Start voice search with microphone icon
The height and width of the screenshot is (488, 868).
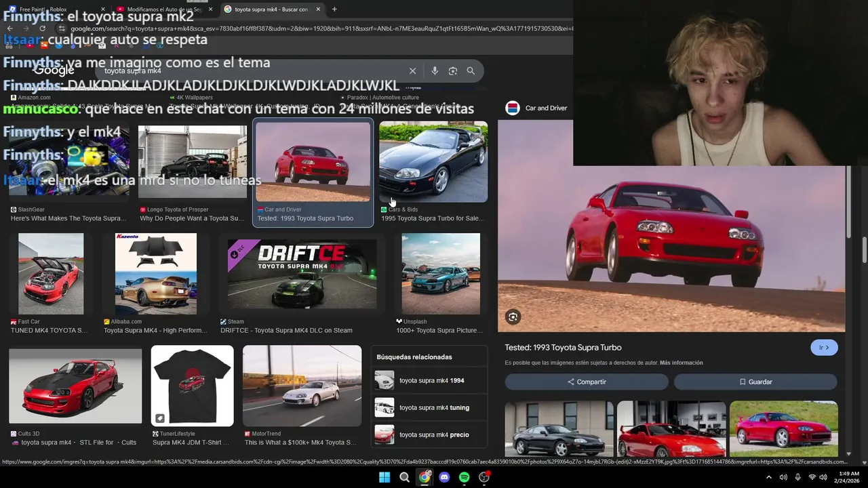(435, 70)
